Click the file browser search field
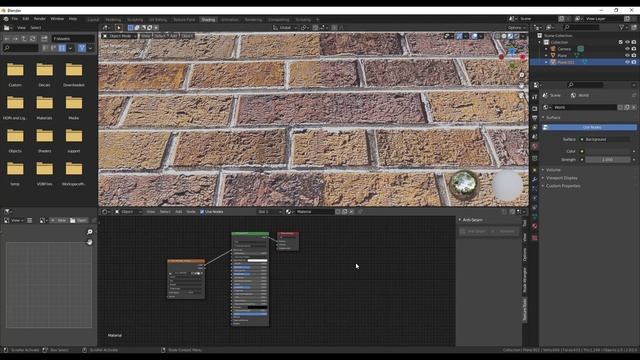Image resolution: width=640 pixels, height=360 pixels. 21,48
